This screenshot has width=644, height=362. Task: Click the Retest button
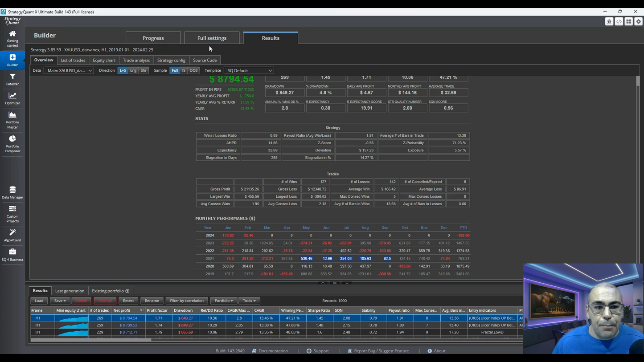pyautogui.click(x=128, y=301)
